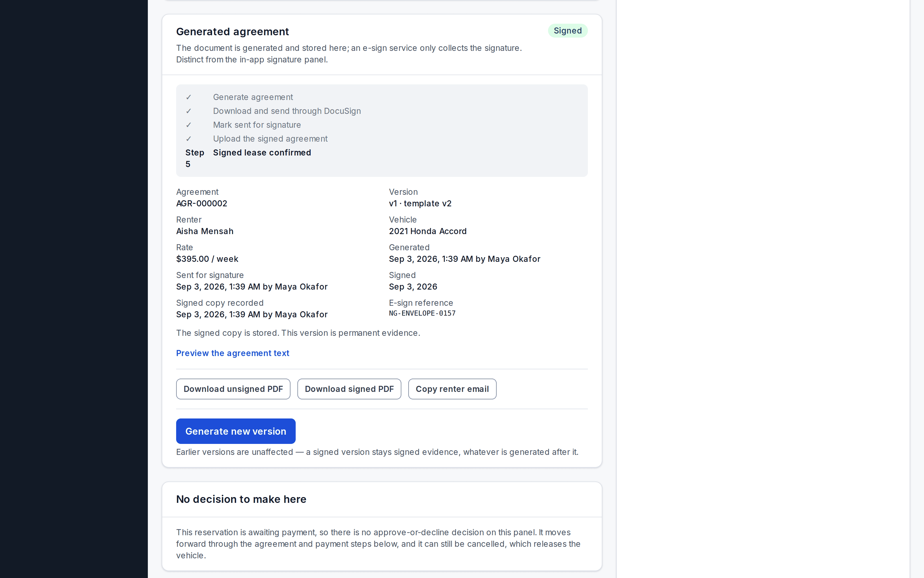Open the Preview the agreement text link
Image resolution: width=924 pixels, height=578 pixels.
point(232,353)
